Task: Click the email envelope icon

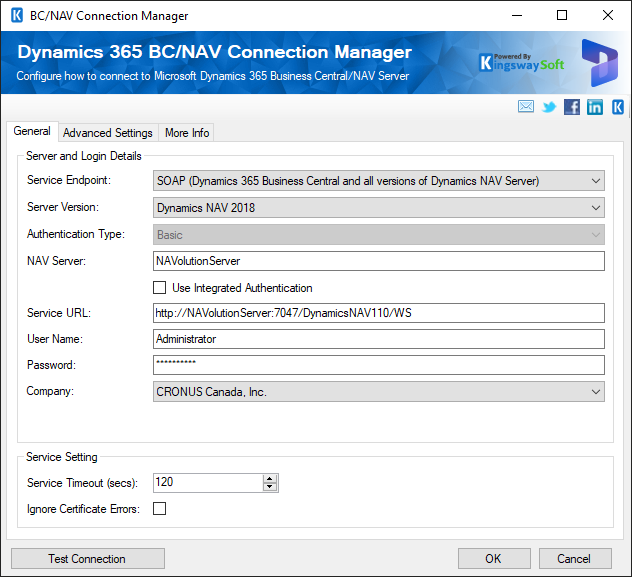Action: click(x=526, y=107)
